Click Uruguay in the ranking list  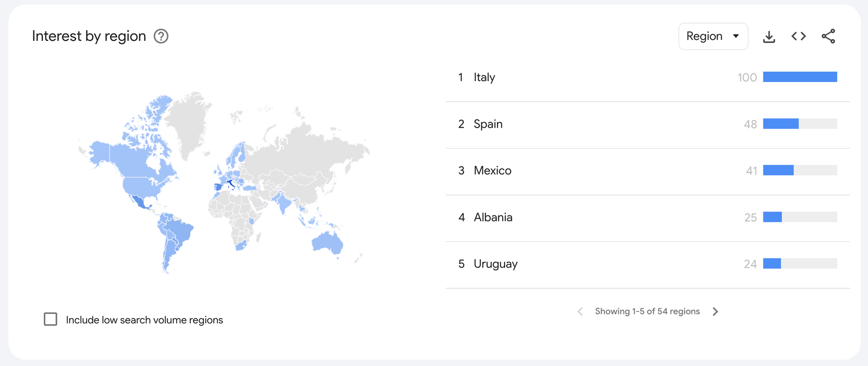(495, 264)
